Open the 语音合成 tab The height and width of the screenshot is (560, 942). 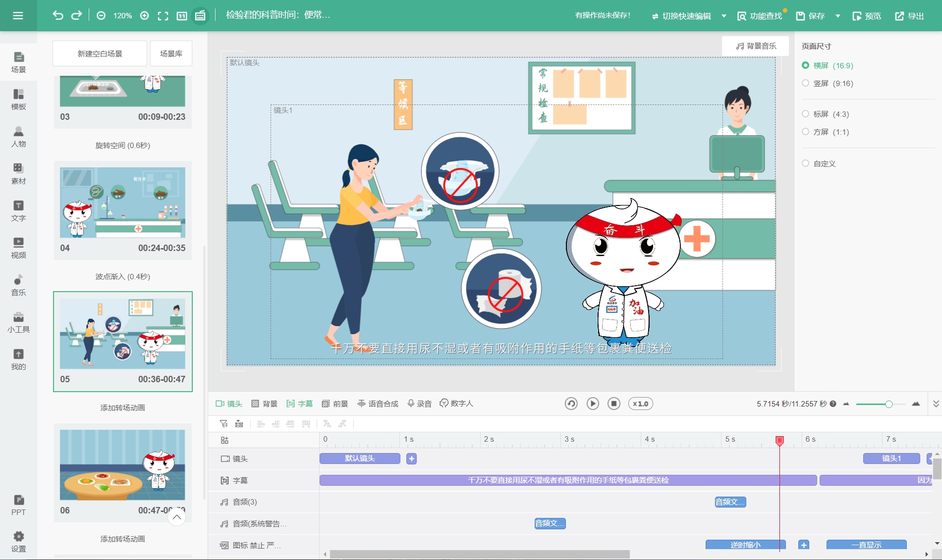pyautogui.click(x=378, y=404)
